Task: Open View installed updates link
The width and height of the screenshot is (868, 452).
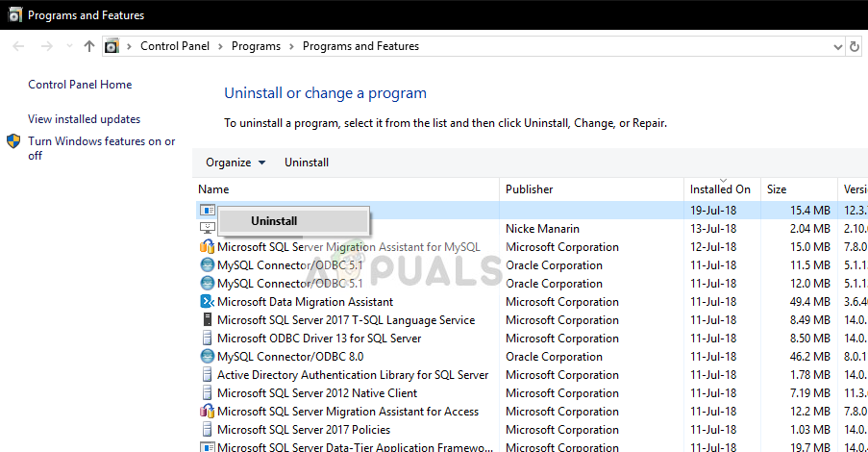Action: click(85, 119)
